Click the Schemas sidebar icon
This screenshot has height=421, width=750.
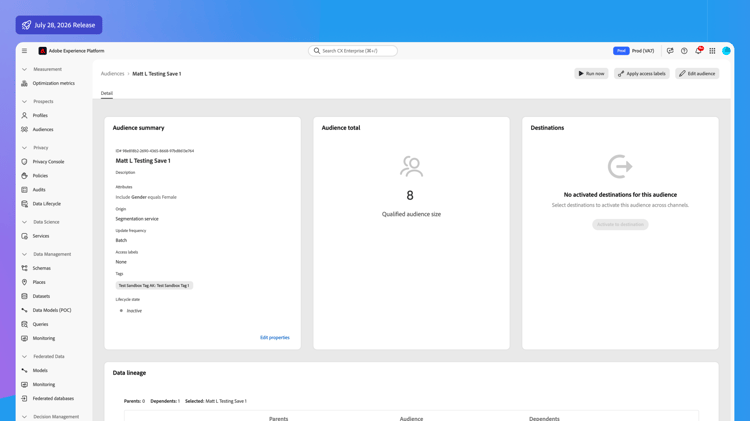(x=24, y=268)
